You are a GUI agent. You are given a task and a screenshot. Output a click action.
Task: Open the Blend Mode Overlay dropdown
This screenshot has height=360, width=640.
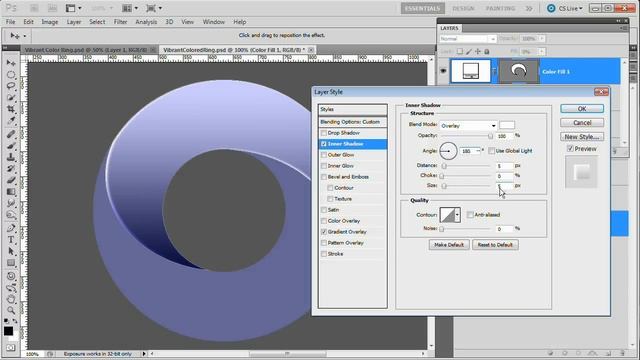(x=468, y=126)
